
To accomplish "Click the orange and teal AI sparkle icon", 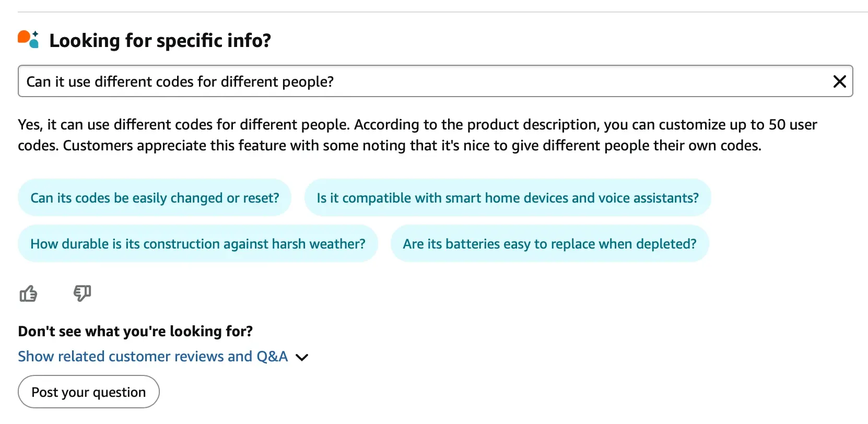I will pyautogui.click(x=28, y=40).
